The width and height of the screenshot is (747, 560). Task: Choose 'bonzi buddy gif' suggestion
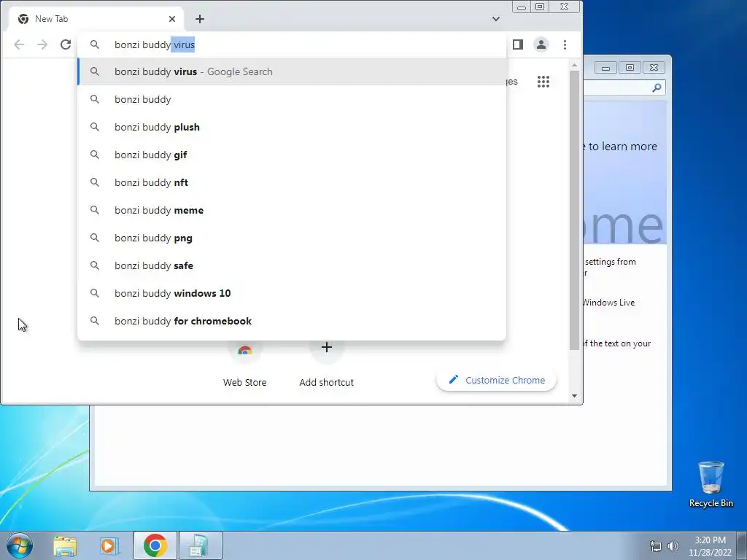(292, 155)
